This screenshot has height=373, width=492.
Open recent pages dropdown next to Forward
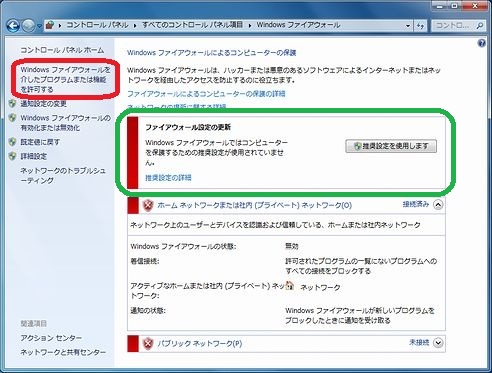coord(39,26)
